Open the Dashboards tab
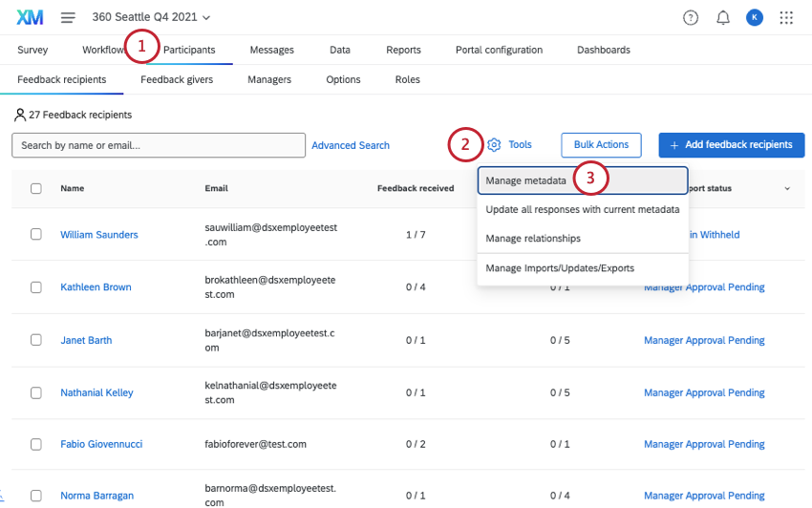Screen dimensions: 812x508 click(604, 50)
